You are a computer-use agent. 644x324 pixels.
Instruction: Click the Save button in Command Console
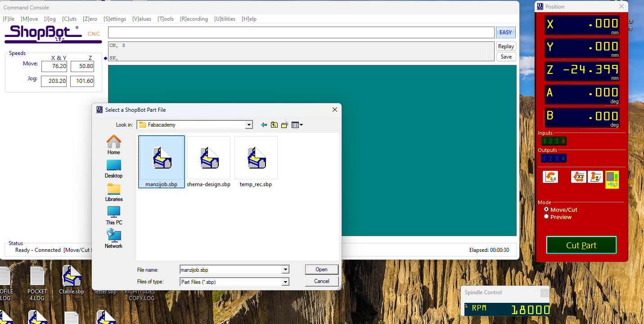(506, 57)
